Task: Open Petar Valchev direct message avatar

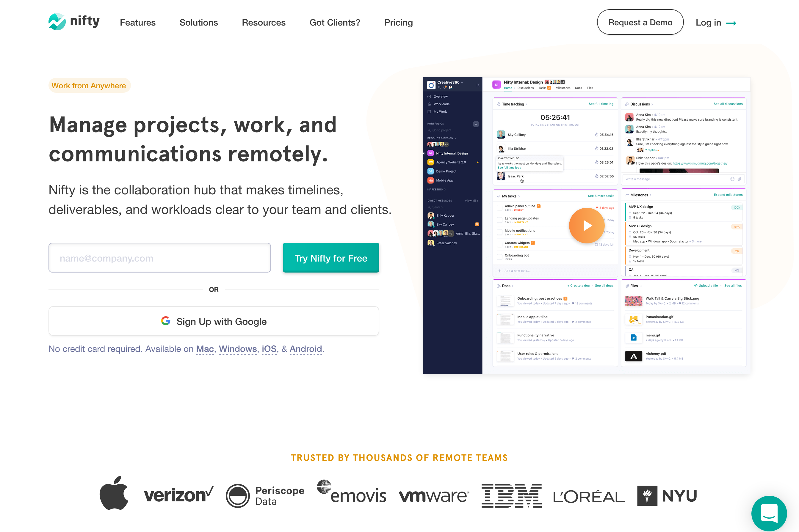Action: 430,243
